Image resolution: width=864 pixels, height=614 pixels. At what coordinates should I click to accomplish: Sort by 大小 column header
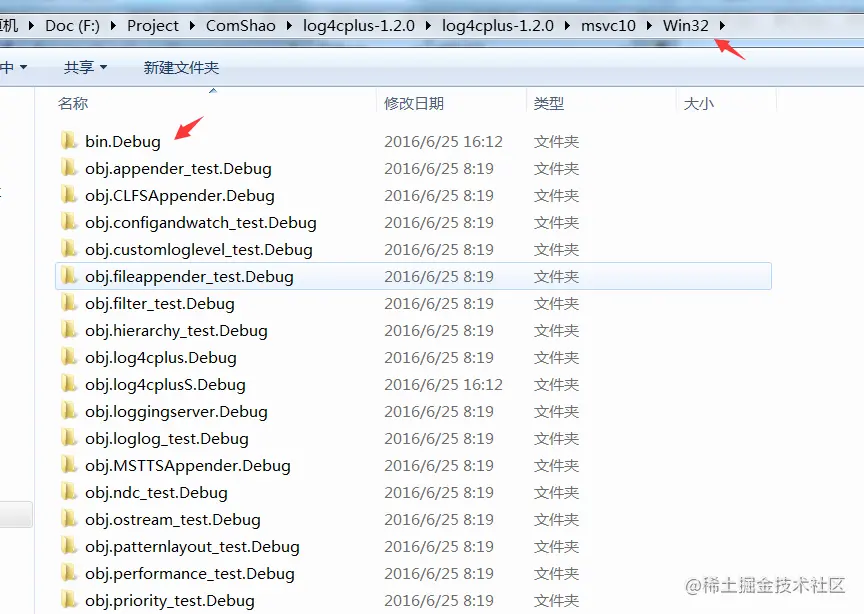click(699, 103)
